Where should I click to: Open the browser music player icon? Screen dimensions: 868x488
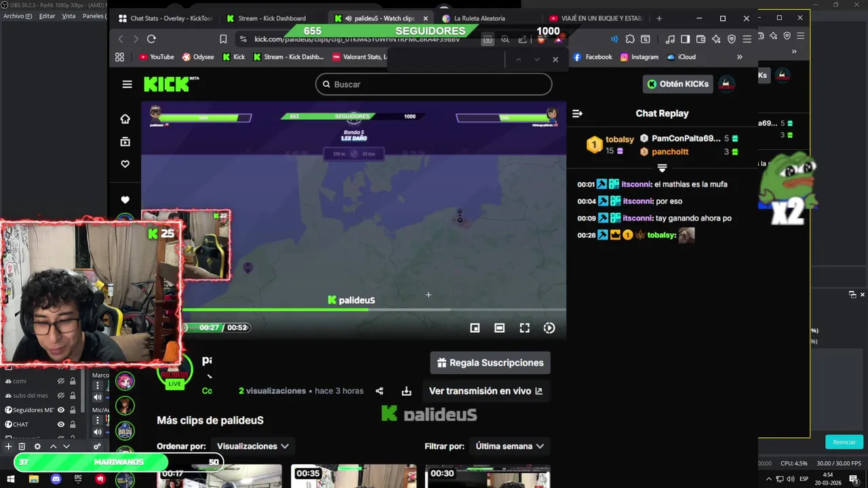point(670,39)
